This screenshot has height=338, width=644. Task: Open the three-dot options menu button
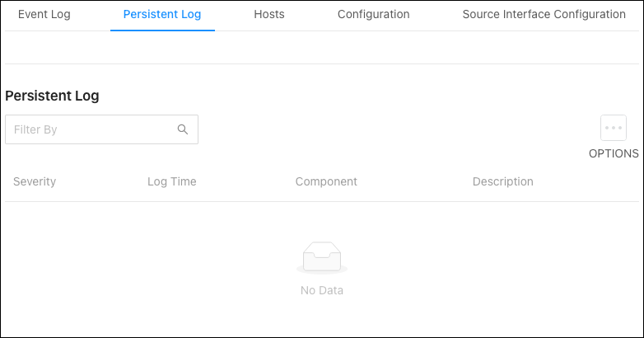click(x=614, y=128)
